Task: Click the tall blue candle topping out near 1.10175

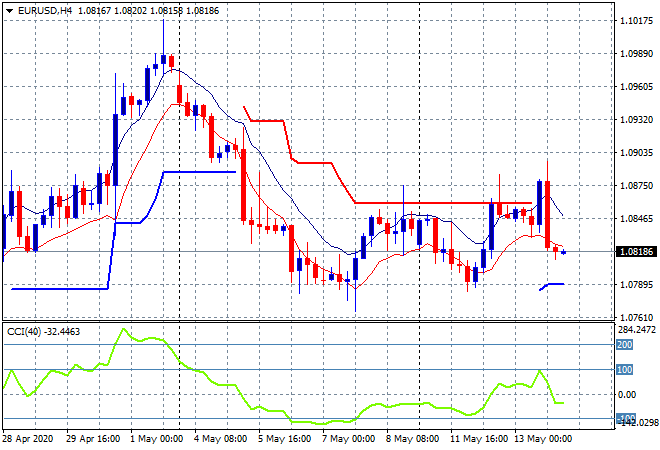Action: (x=163, y=59)
